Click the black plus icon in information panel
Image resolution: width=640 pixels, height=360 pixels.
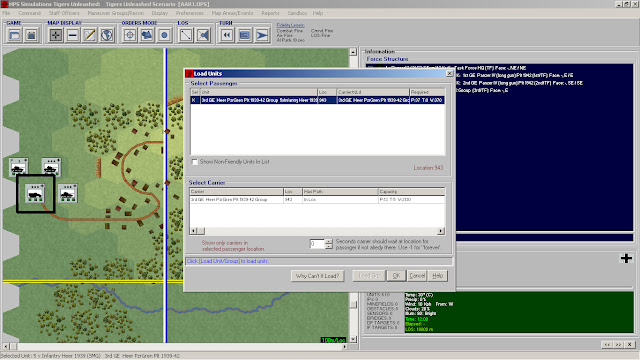[626, 258]
